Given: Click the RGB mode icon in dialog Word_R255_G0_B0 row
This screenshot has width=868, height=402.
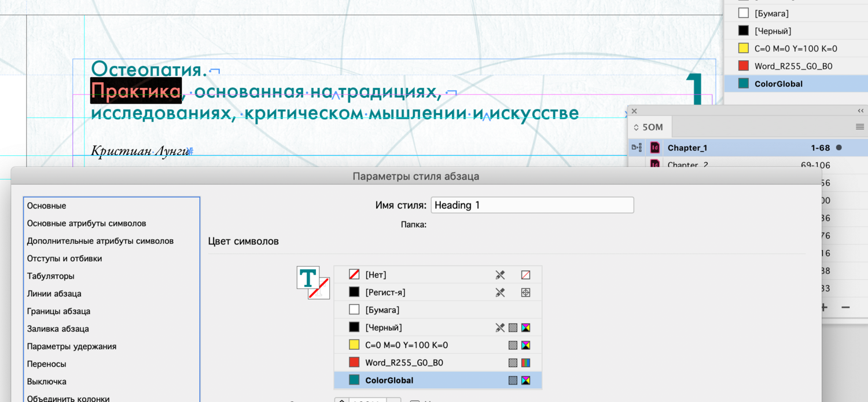Looking at the screenshot, I should coord(525,363).
